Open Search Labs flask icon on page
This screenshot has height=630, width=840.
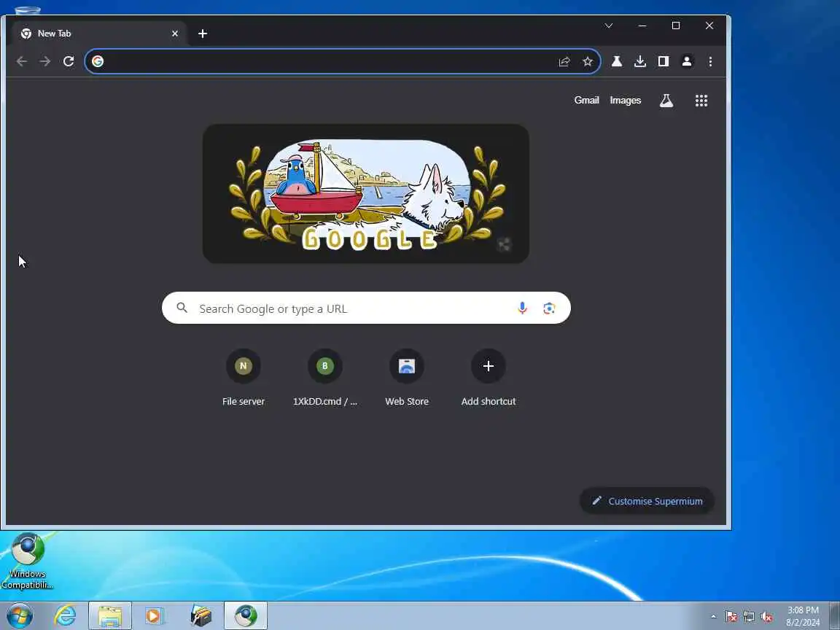[666, 101]
